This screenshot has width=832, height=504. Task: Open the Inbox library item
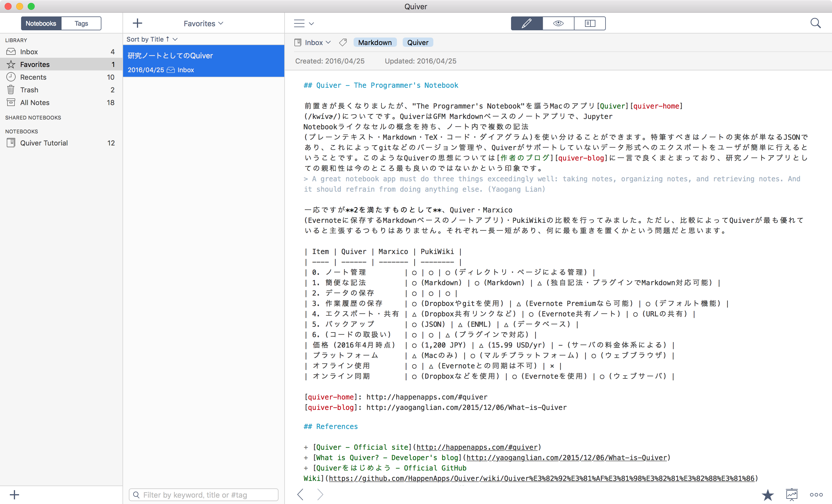click(x=61, y=52)
